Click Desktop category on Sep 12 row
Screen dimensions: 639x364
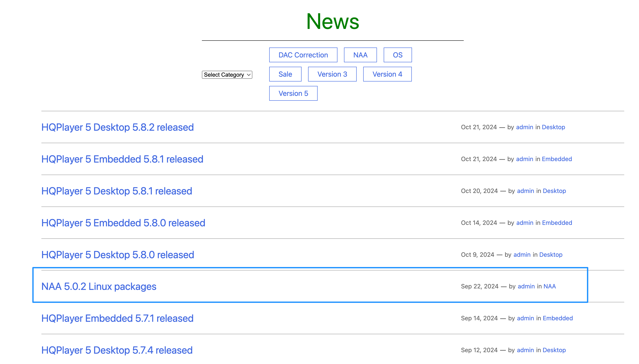554,350
